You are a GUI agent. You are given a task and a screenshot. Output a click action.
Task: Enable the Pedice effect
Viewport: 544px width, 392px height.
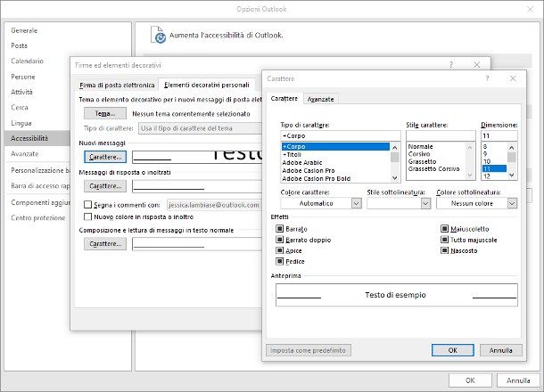pos(280,261)
